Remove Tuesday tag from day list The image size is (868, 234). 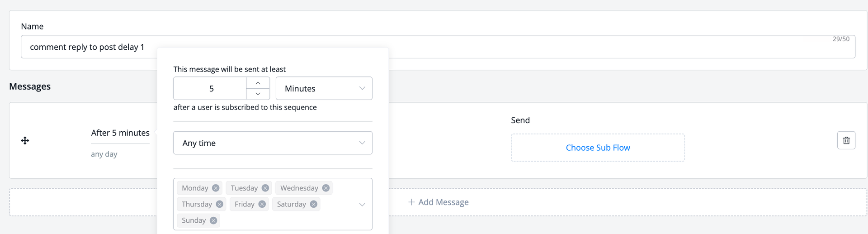(x=265, y=188)
